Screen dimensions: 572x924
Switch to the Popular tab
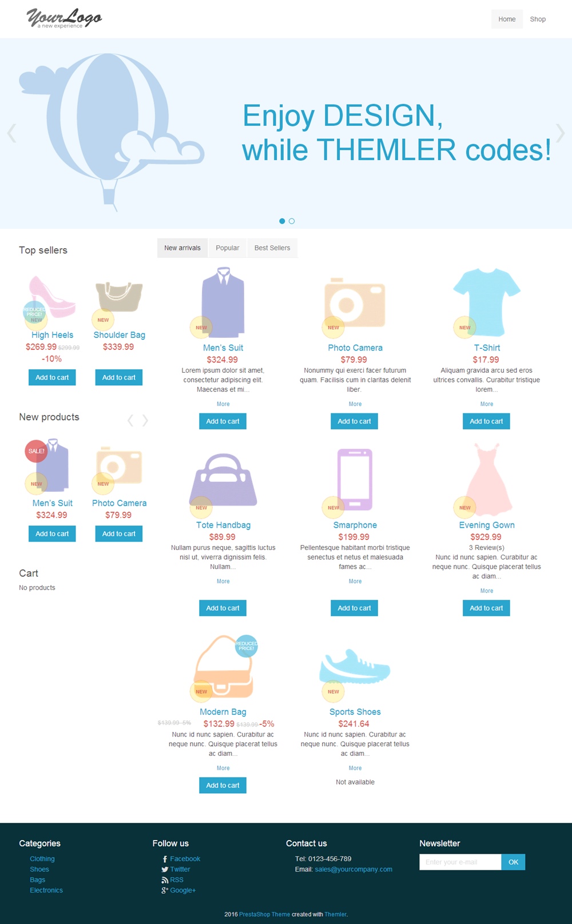(228, 248)
